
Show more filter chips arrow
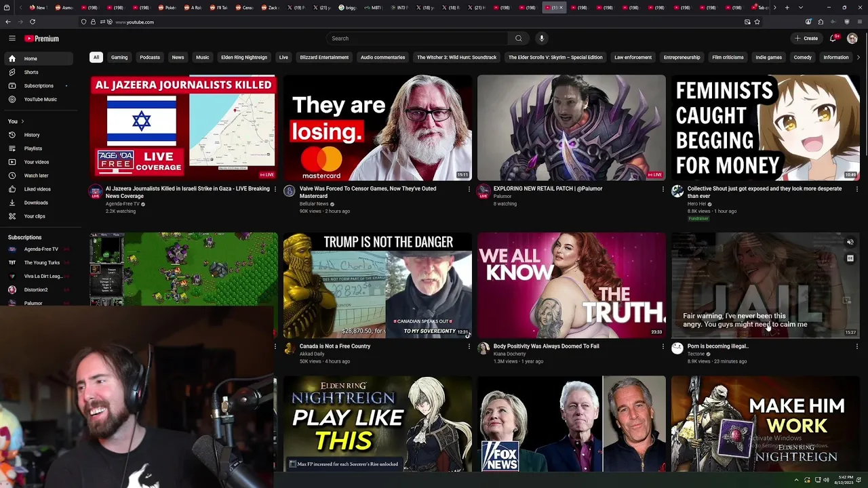[859, 58]
